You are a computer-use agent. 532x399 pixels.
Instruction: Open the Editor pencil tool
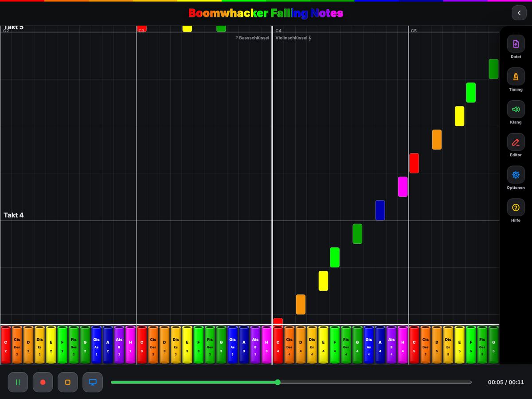click(516, 142)
